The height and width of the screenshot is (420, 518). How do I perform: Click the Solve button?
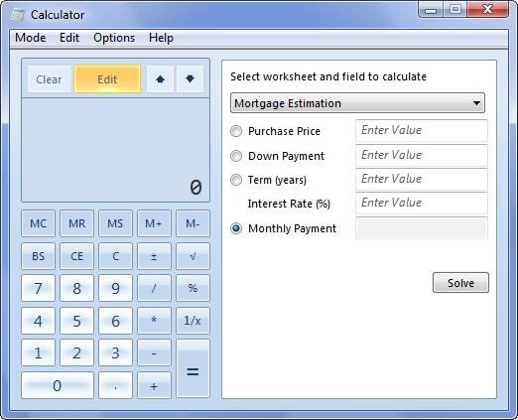(x=460, y=283)
